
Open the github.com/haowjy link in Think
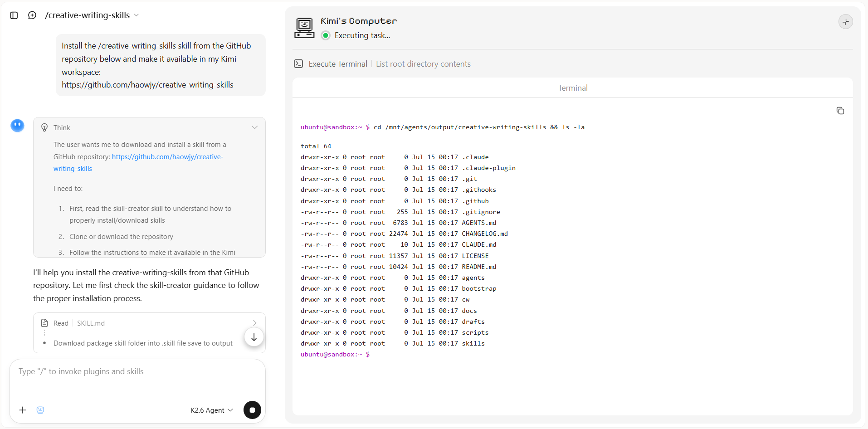coord(138,163)
